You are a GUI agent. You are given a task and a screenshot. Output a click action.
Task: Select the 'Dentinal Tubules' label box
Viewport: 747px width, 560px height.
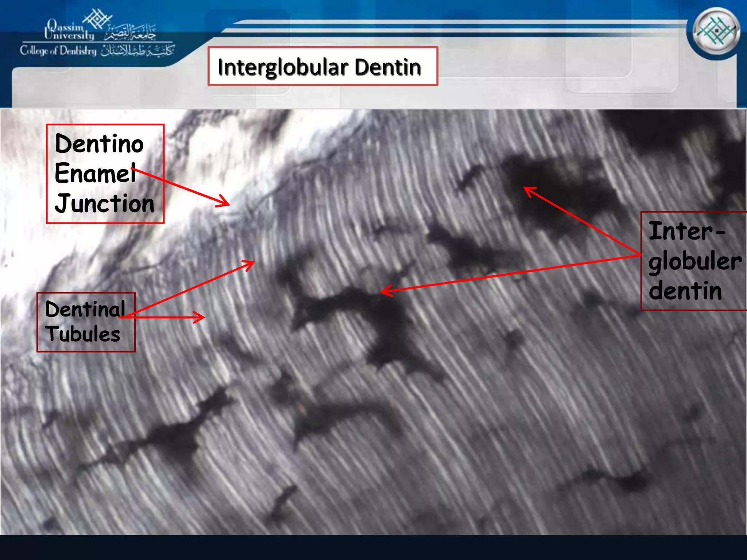point(86,322)
